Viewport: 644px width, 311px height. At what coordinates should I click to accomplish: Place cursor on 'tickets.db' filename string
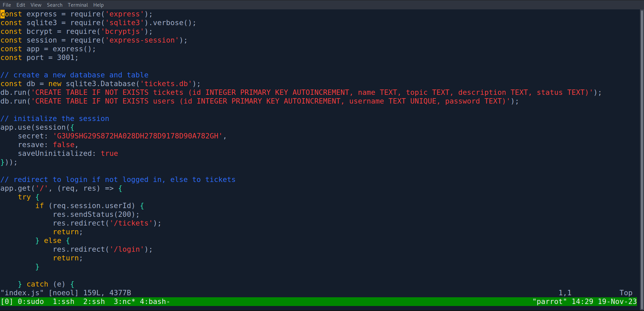(x=166, y=84)
